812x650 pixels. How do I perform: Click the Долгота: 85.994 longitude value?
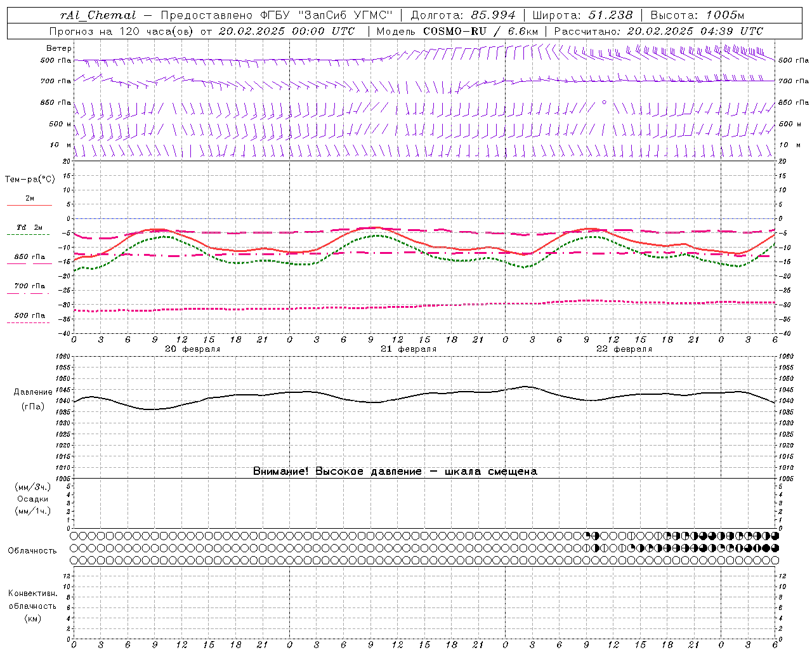463,15
